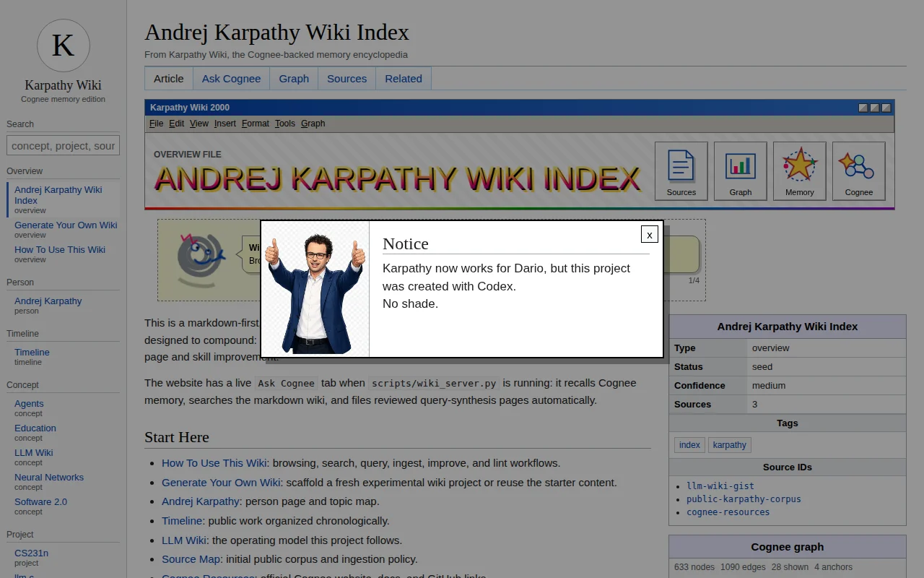The height and width of the screenshot is (578, 924).
Task: Focus the sidebar search field
Action: 64,146
